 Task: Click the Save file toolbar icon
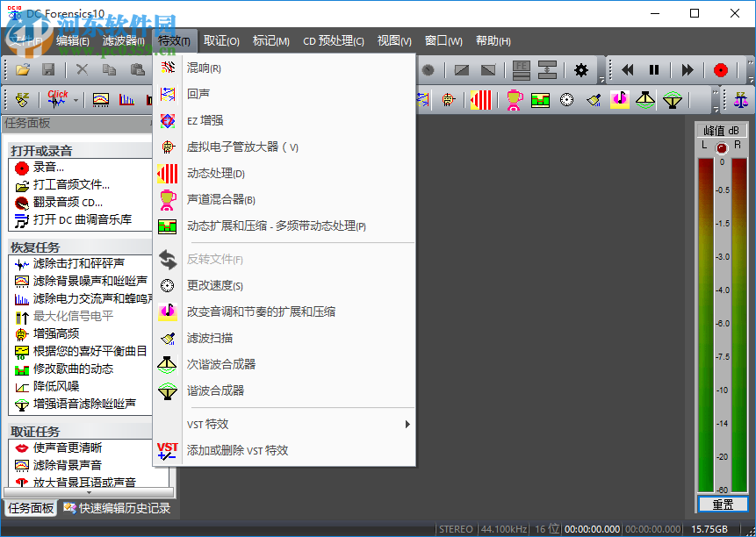pyautogui.click(x=47, y=70)
